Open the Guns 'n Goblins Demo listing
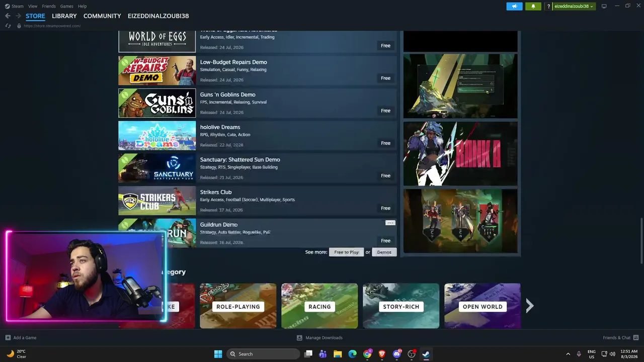Image resolution: width=644 pixels, height=362 pixels. pos(258,103)
